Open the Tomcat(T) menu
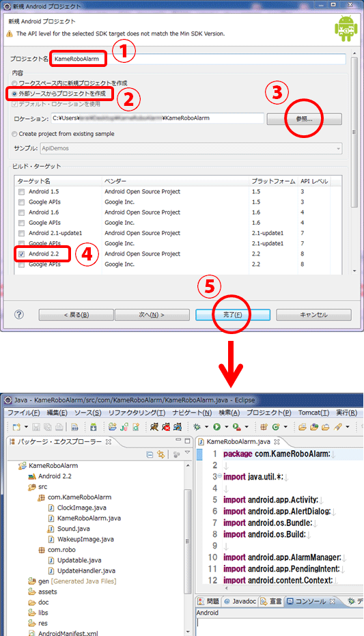This screenshot has width=364, height=636. pyautogui.click(x=313, y=413)
